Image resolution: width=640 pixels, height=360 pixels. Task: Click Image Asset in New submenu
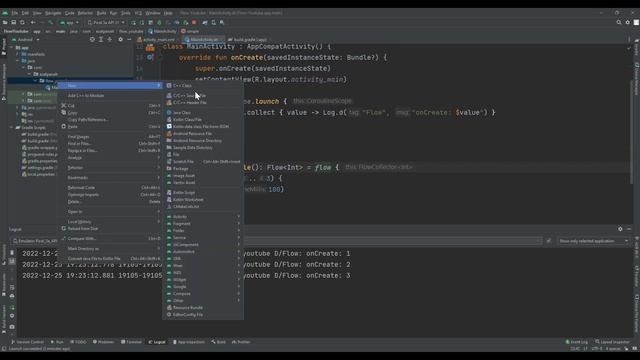coord(203,176)
